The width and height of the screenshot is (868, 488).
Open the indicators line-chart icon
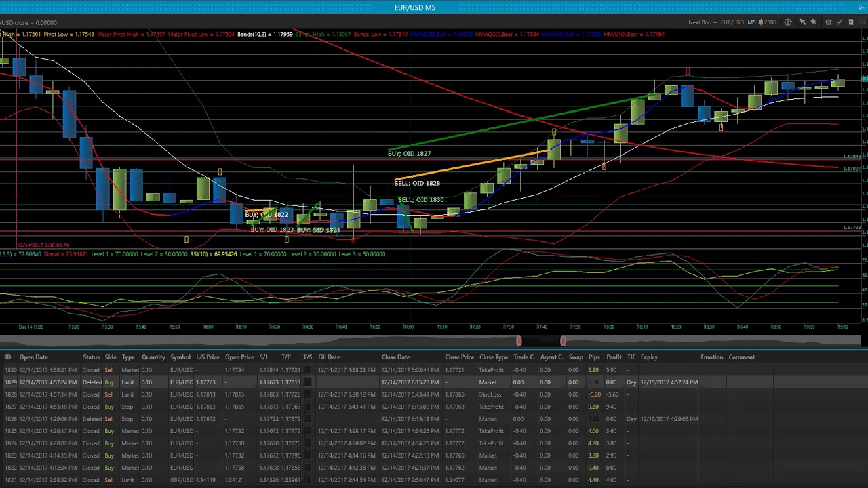pos(840,22)
